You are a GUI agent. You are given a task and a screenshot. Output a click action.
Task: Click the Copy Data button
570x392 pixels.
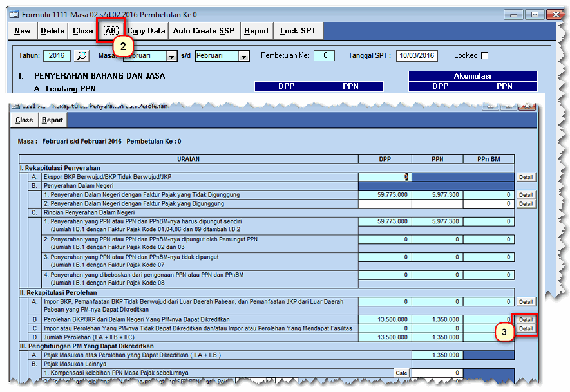(x=146, y=31)
